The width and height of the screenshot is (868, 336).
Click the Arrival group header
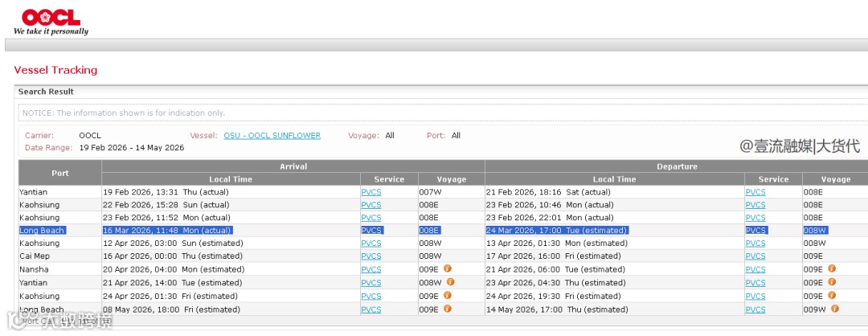[x=293, y=166]
